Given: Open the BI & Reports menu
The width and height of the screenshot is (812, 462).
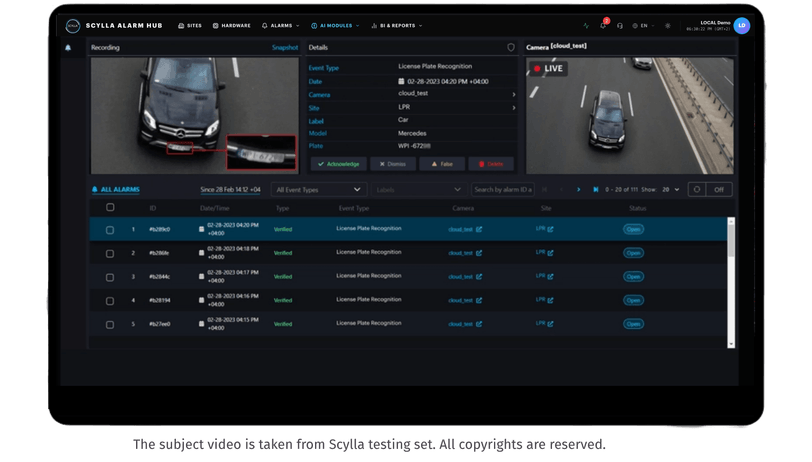Looking at the screenshot, I should tap(397, 25).
